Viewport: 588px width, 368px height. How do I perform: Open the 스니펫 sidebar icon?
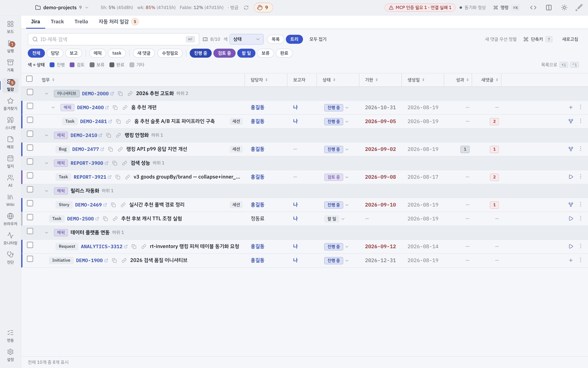coord(10,123)
